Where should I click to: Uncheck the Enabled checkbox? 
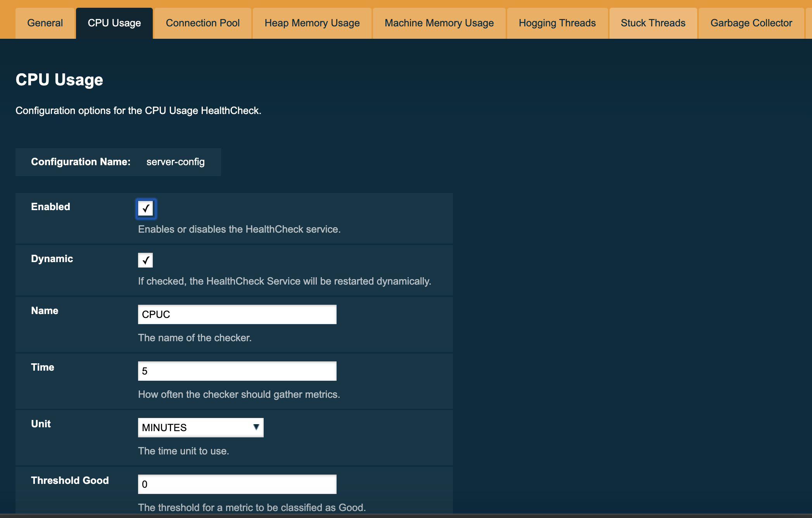(x=146, y=209)
